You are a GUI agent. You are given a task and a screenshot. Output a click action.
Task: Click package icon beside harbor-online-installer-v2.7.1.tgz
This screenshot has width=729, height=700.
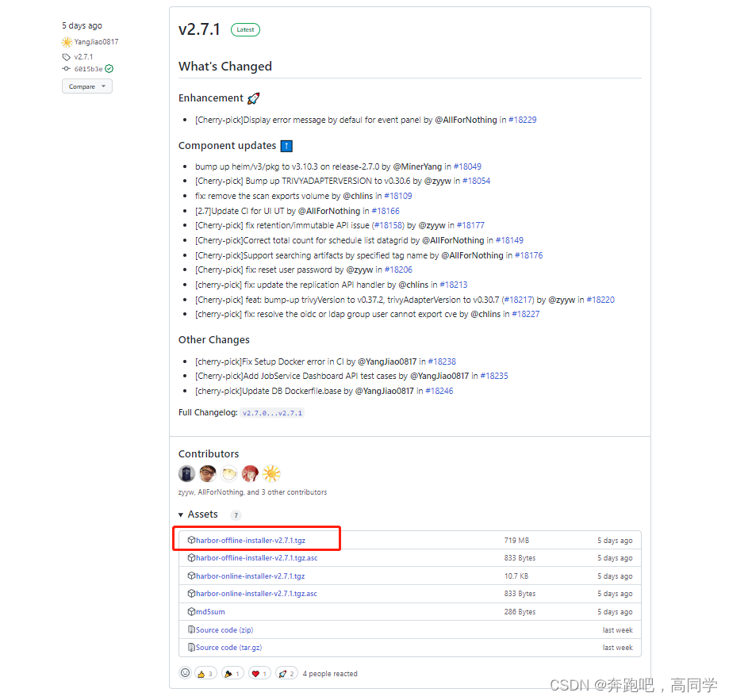point(191,576)
